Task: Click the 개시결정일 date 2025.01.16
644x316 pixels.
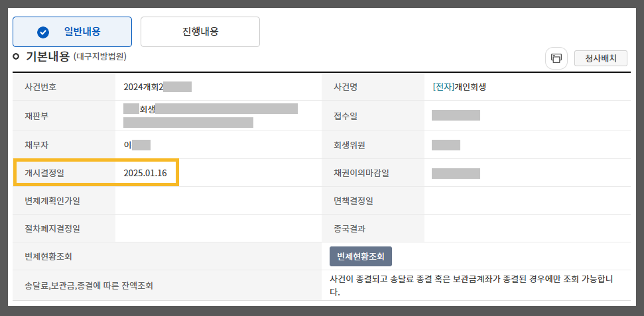Action: click(145, 173)
